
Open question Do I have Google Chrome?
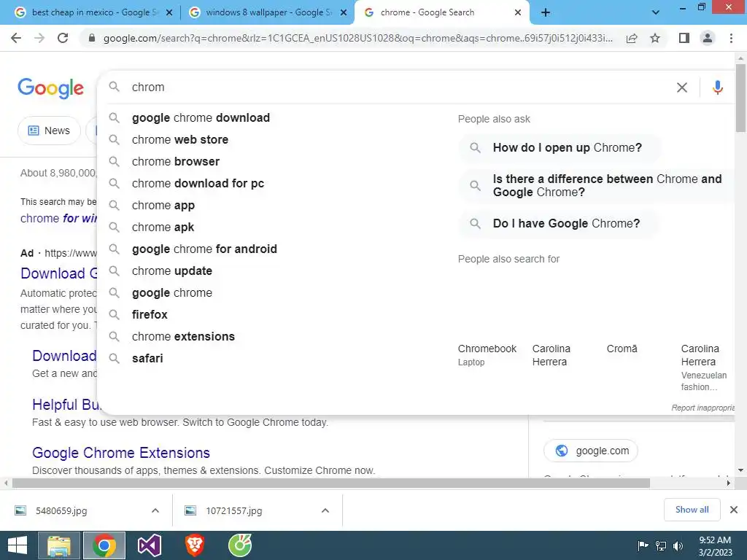[x=559, y=223]
